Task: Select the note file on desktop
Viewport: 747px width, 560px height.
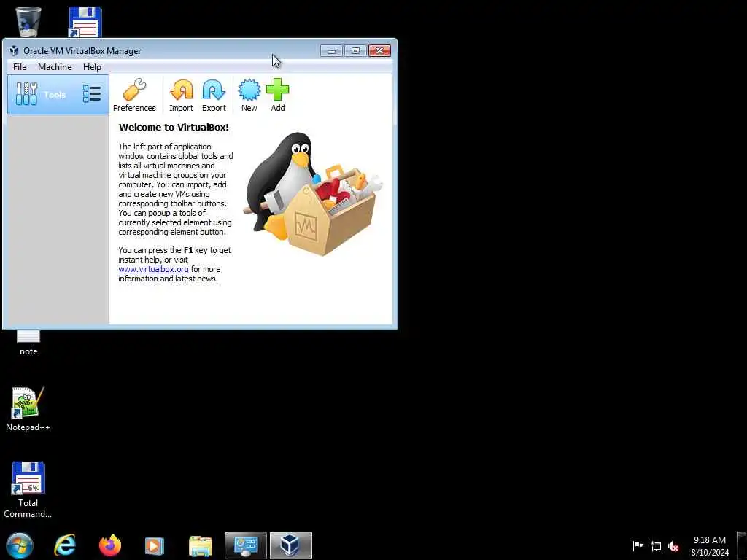Action: coord(28,343)
